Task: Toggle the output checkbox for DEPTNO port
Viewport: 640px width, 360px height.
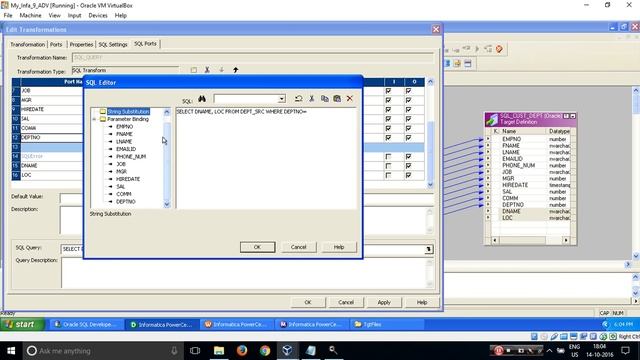Action: (x=408, y=138)
